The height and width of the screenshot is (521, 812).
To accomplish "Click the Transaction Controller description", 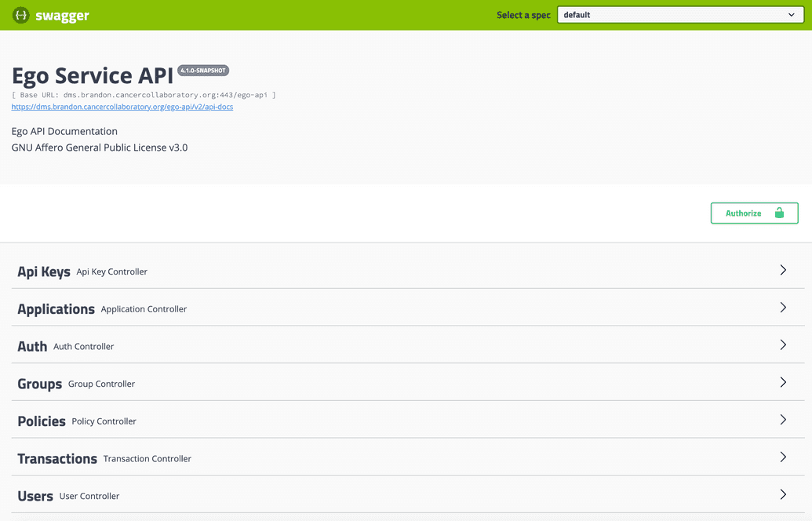I will point(147,459).
